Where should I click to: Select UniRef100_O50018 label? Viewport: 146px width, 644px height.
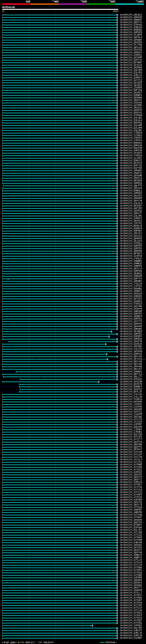131,188
